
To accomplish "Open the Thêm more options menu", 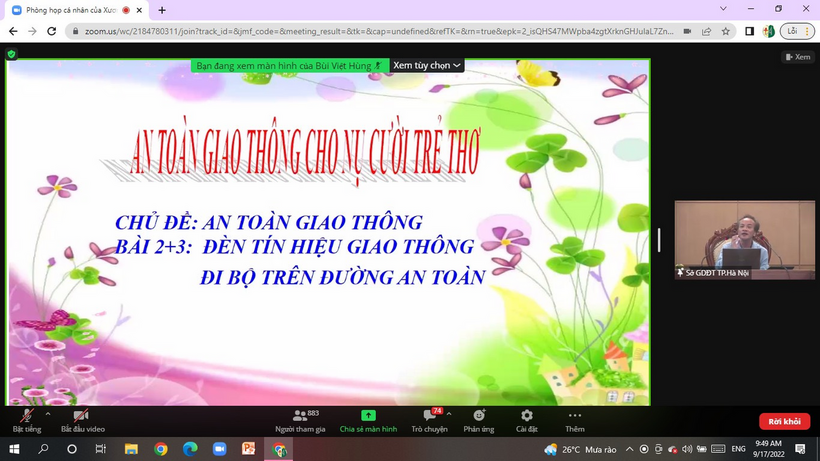I will [574, 419].
